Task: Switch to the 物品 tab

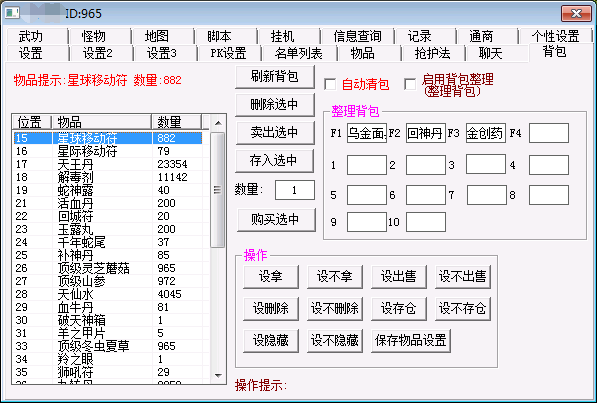Action: tap(362, 53)
